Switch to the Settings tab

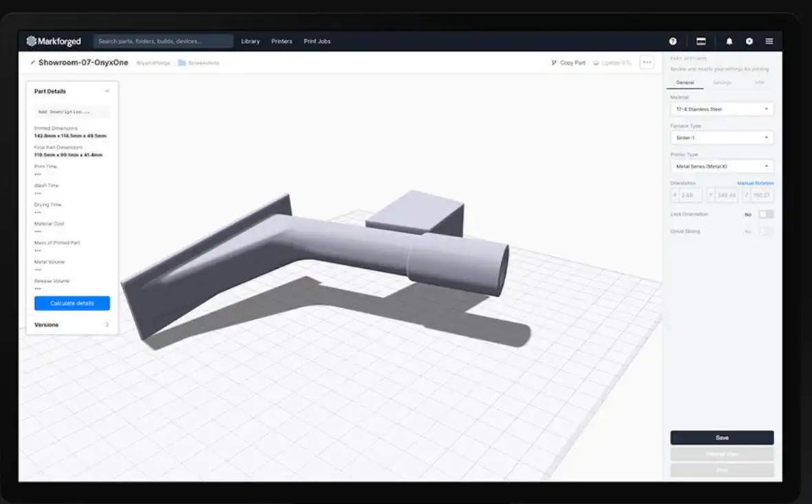coord(722,83)
